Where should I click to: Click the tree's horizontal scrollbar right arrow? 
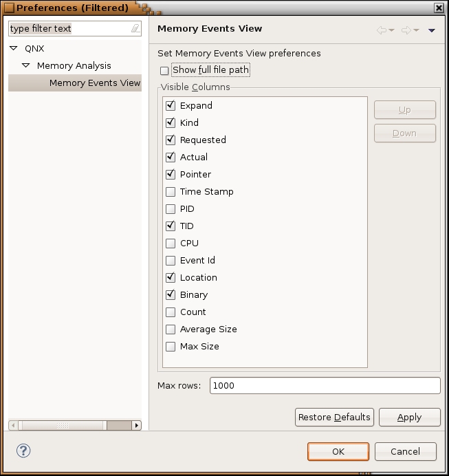pyautogui.click(x=136, y=426)
